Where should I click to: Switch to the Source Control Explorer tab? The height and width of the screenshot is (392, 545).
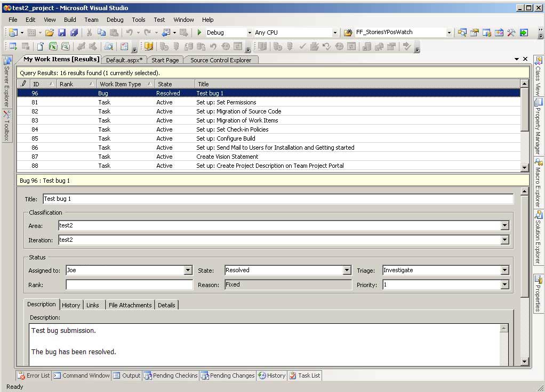221,60
